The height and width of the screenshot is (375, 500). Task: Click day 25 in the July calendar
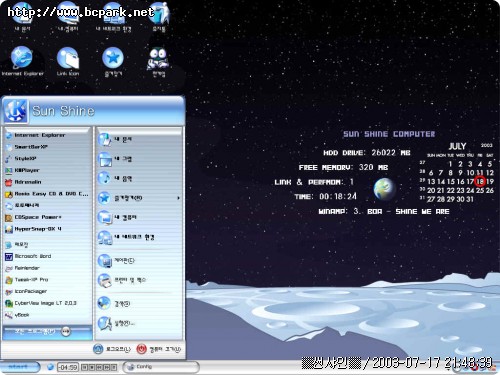[480, 190]
